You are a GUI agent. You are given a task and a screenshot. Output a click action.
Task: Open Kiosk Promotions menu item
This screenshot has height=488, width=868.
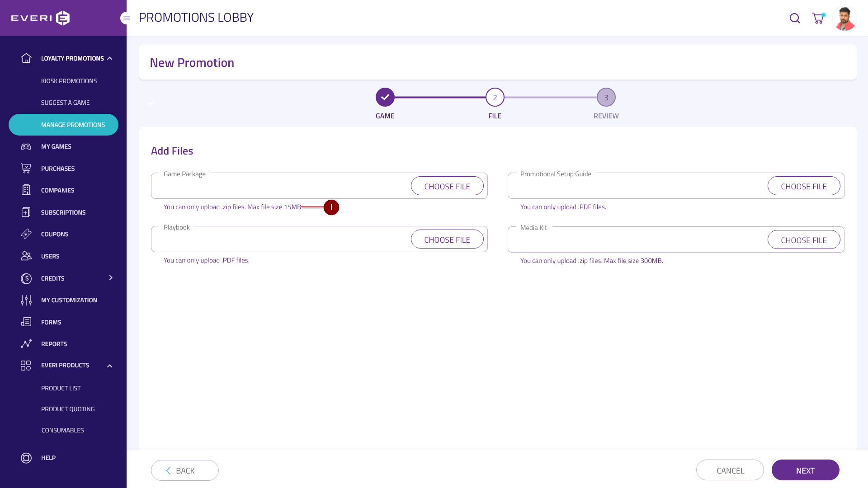[x=69, y=81]
